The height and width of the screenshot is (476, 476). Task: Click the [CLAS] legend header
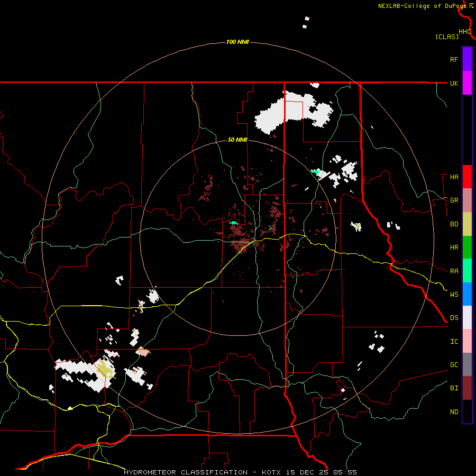tap(447, 36)
